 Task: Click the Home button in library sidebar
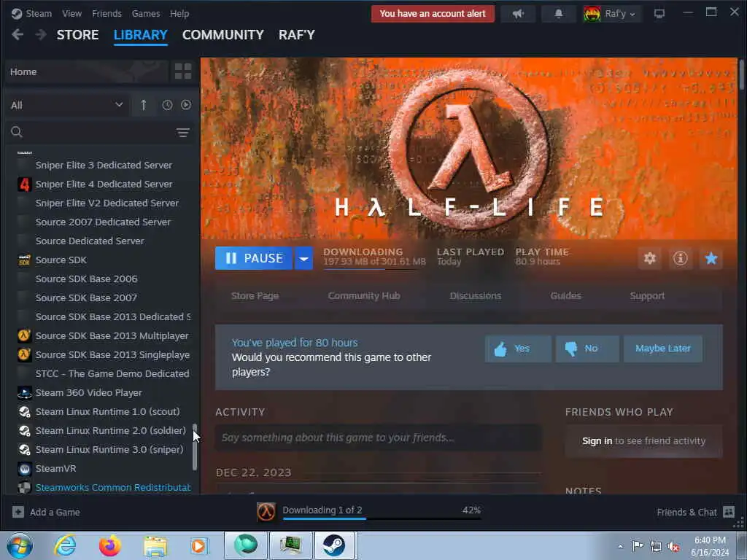(87, 71)
